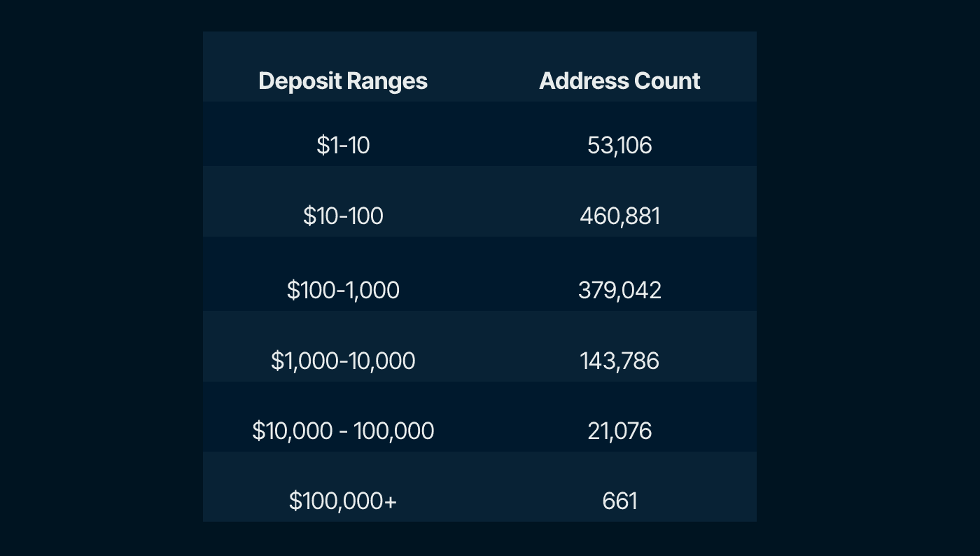
Task: Click the 460,881 address count value
Action: pos(619,216)
